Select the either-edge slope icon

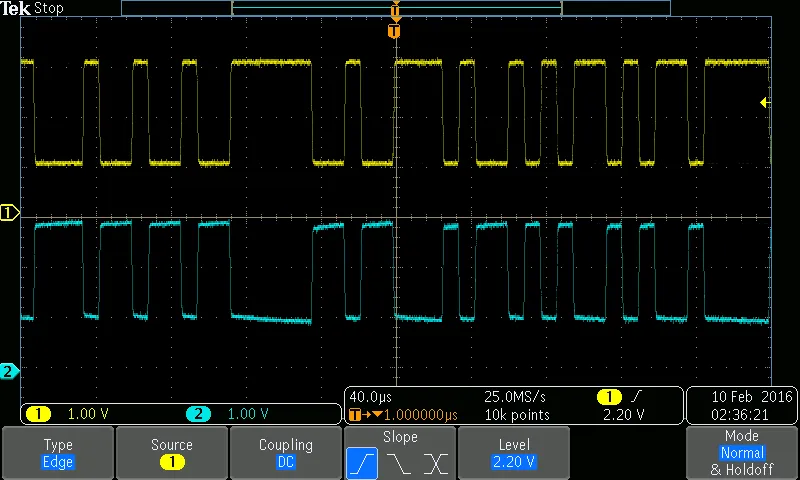tap(436, 464)
